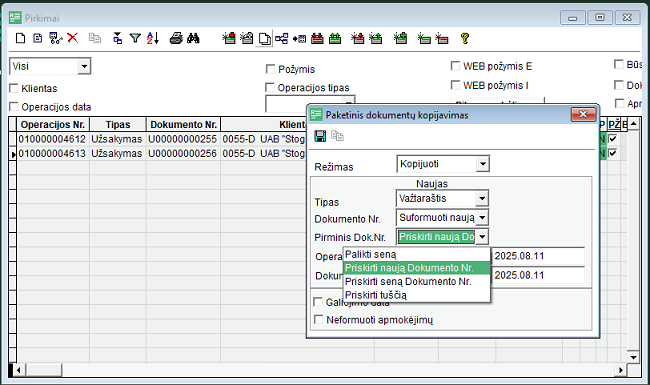Choose Palikti seną option
This screenshot has height=385, width=650.
tap(417, 254)
